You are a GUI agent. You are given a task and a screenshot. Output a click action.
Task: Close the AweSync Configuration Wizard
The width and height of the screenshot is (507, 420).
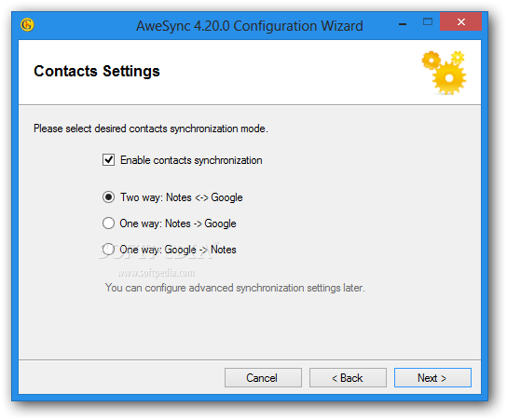[460, 21]
